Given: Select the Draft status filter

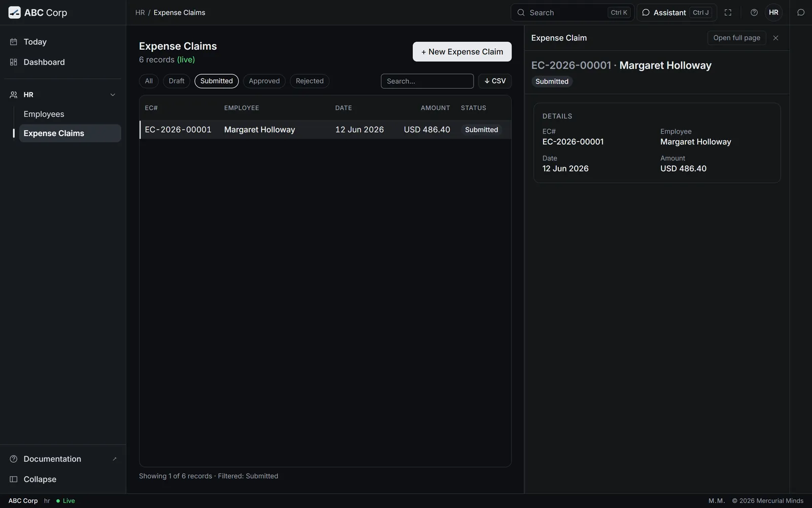Looking at the screenshot, I should coord(177,81).
